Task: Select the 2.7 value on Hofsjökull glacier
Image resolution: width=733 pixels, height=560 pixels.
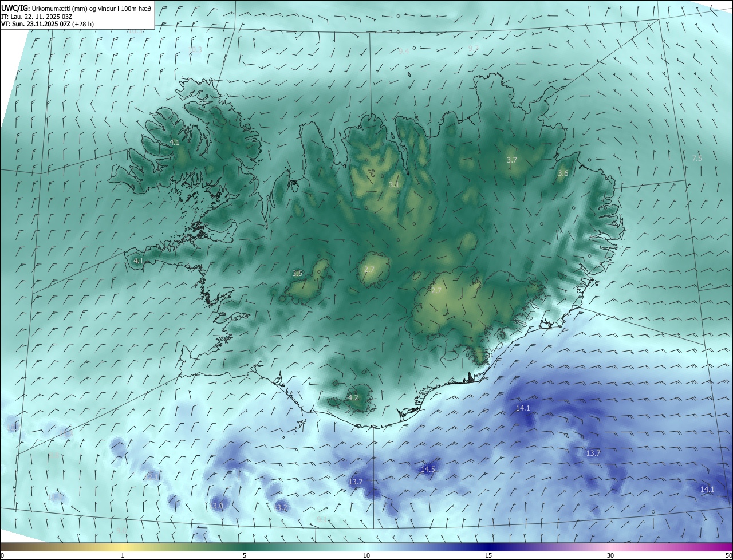Action: click(369, 269)
